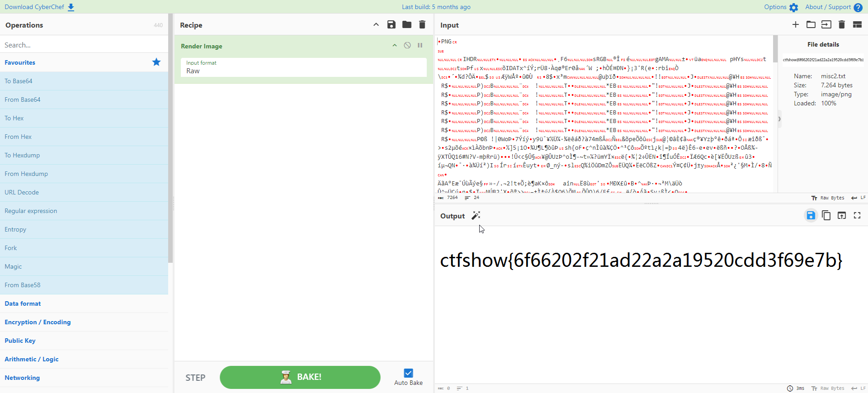868x393 pixels.
Task: Click the Favourites star icon
Action: click(156, 62)
